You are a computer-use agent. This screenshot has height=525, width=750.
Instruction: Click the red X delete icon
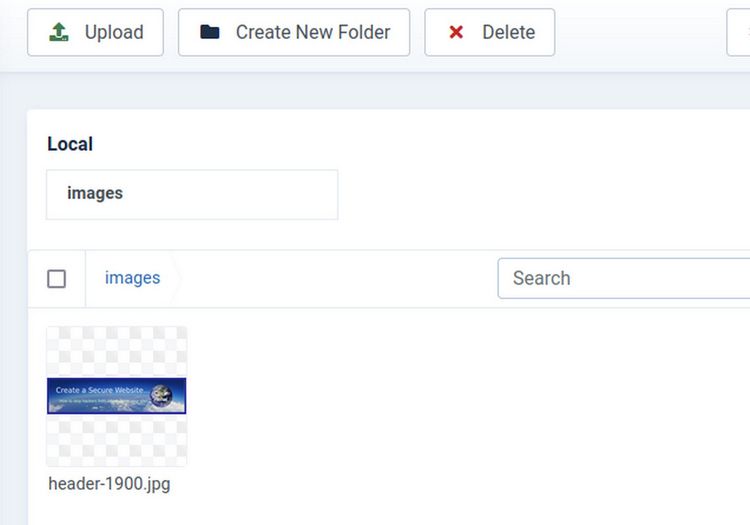456,32
